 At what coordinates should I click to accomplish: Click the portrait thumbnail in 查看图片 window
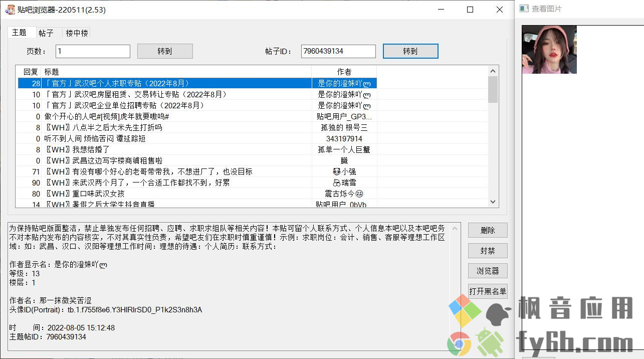(x=549, y=50)
